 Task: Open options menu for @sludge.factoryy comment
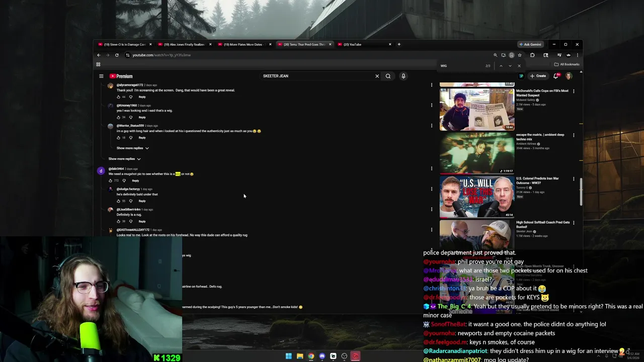click(x=431, y=189)
